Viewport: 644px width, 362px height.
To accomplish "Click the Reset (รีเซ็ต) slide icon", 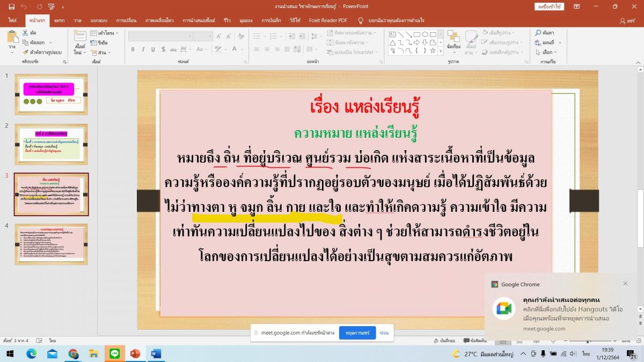I will point(93,43).
